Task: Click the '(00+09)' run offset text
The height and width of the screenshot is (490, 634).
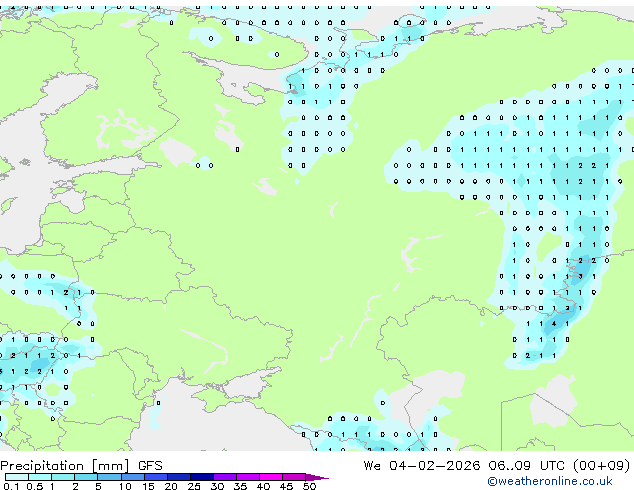Action: [x=602, y=466]
